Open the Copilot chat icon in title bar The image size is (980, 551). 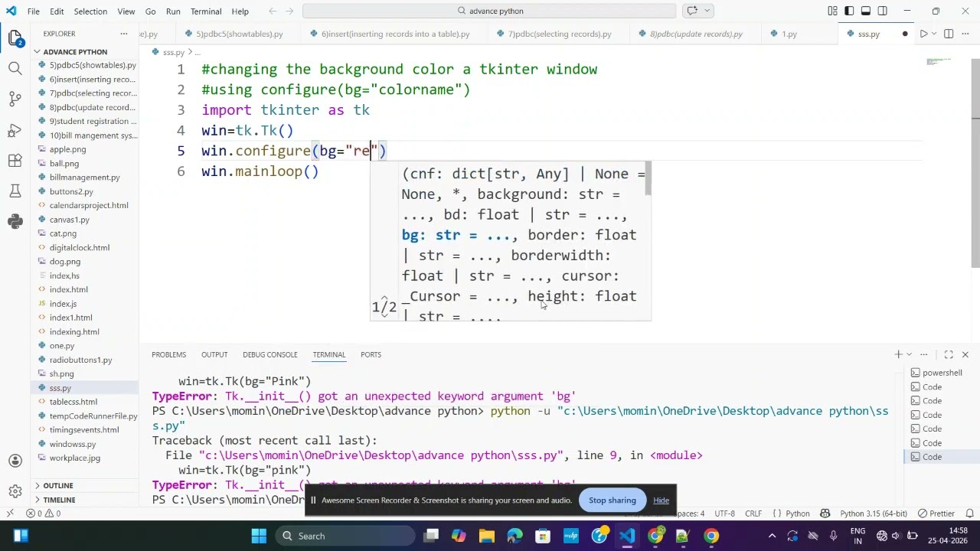click(x=692, y=11)
